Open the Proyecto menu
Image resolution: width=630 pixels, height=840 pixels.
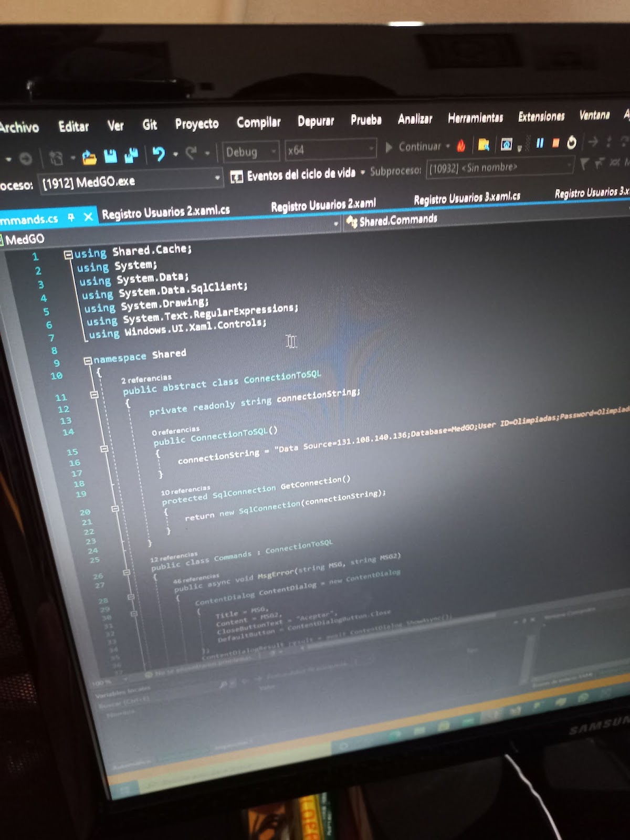click(197, 123)
